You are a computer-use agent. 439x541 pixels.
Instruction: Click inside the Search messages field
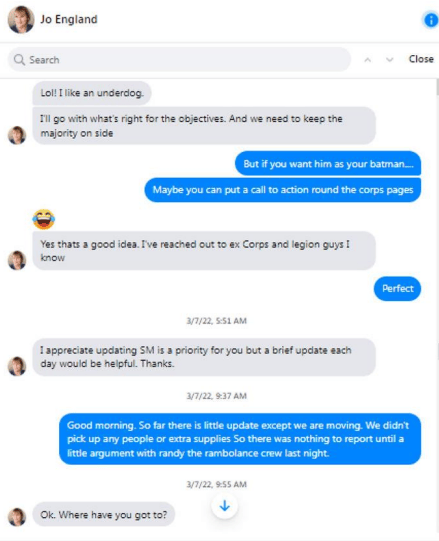click(x=179, y=60)
